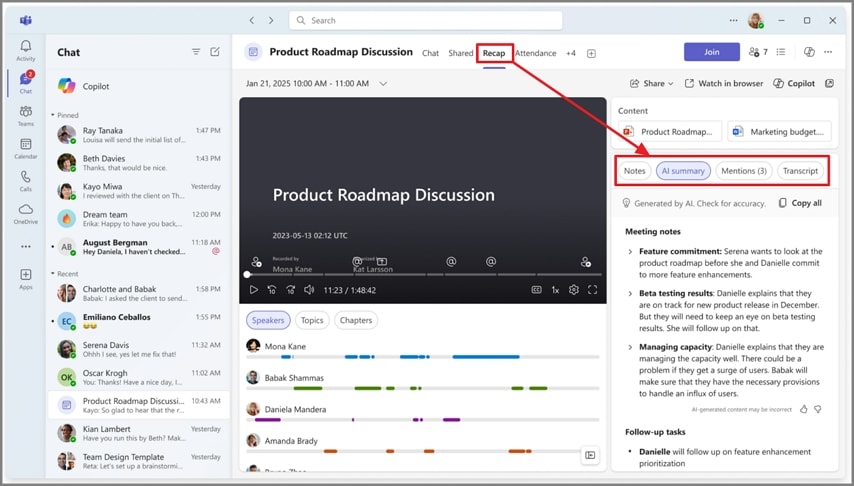Select the Recap tab

[x=494, y=53]
